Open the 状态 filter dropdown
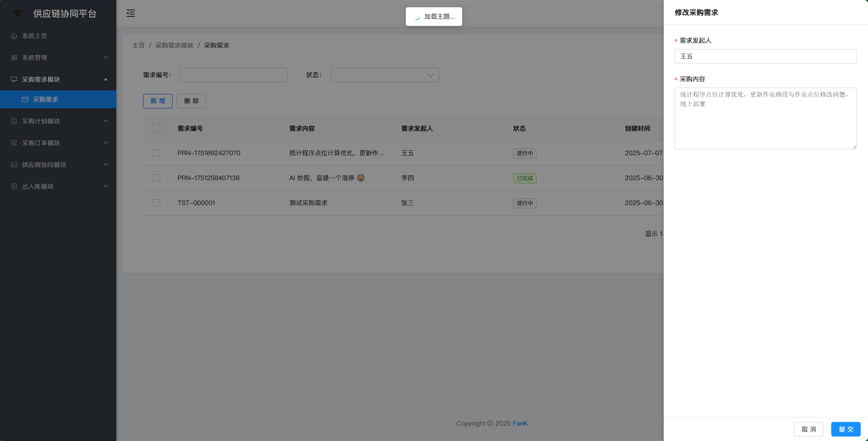This screenshot has height=441, width=868. click(385, 75)
